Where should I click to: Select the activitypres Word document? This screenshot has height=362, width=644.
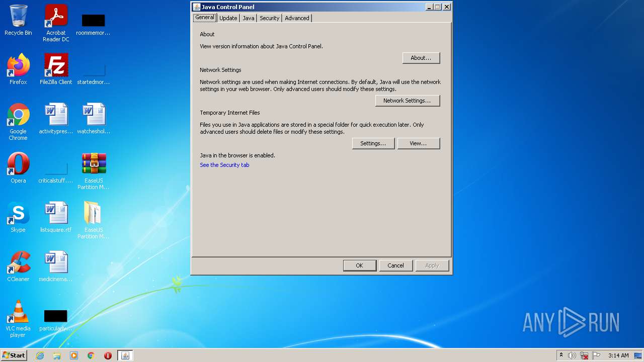[56, 119]
